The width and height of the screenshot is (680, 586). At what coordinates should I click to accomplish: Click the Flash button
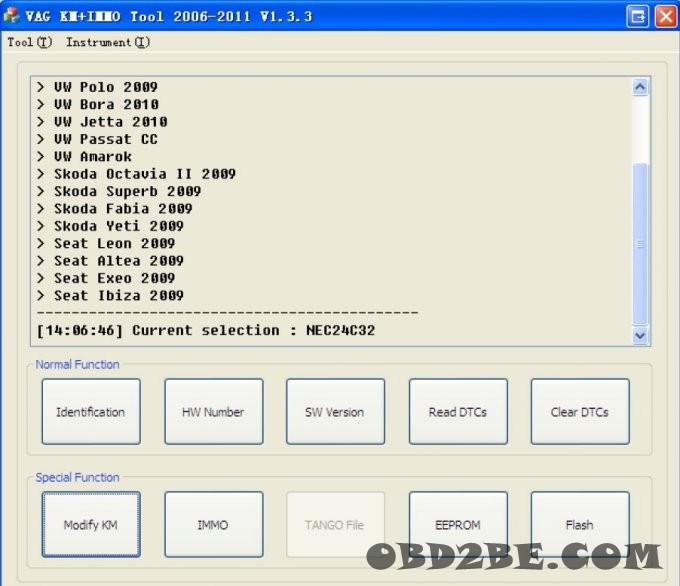tap(580, 524)
